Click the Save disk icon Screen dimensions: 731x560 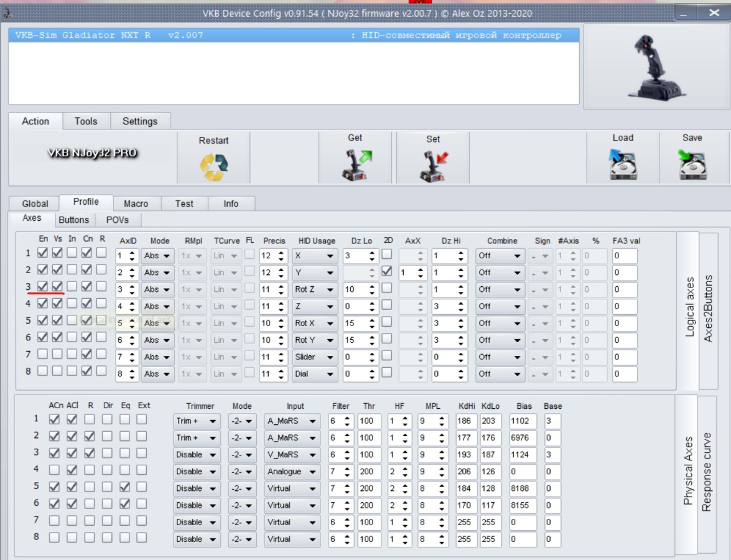tap(692, 166)
